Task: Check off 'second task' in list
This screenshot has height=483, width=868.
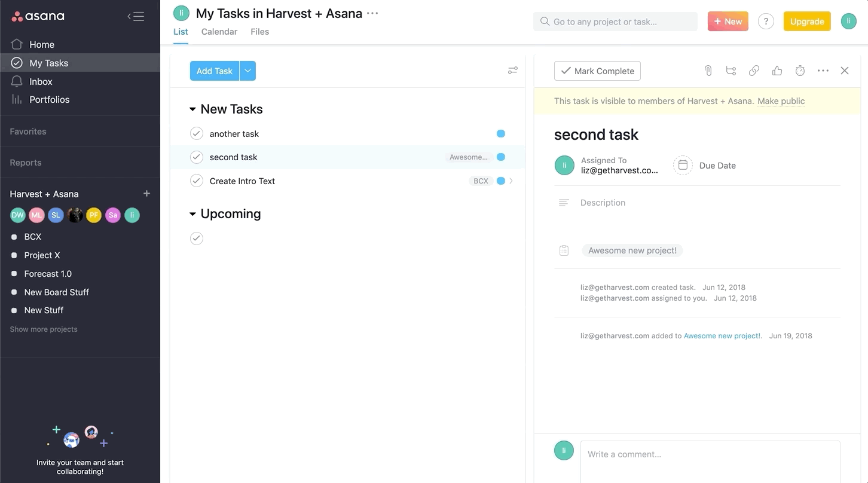Action: point(197,157)
